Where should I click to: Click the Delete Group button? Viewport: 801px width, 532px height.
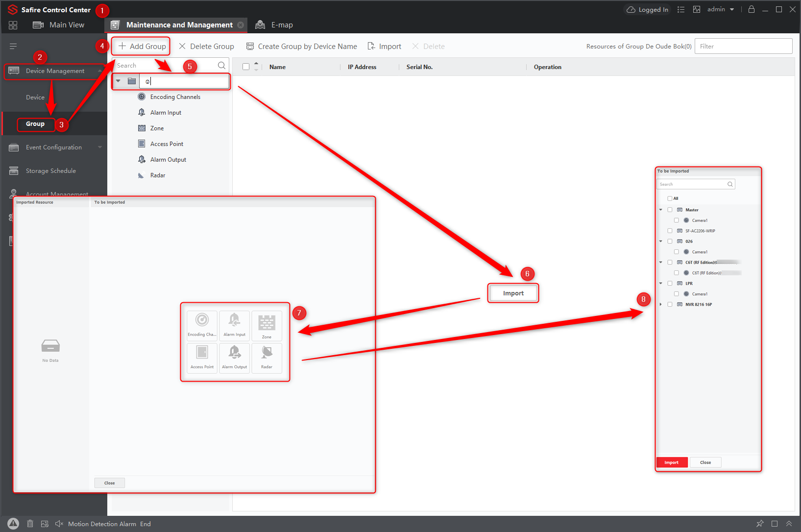[x=206, y=47]
